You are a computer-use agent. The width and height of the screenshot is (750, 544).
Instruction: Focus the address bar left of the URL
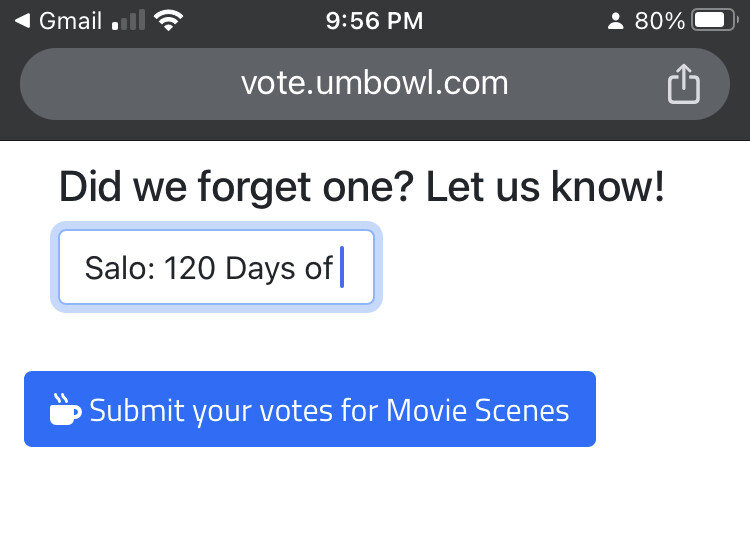pyautogui.click(x=129, y=84)
